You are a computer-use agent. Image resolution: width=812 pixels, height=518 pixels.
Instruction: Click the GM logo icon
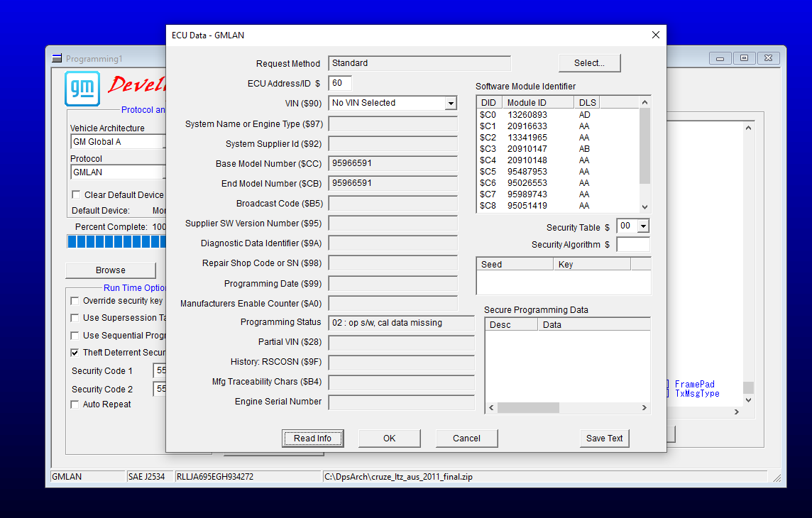pyautogui.click(x=82, y=89)
